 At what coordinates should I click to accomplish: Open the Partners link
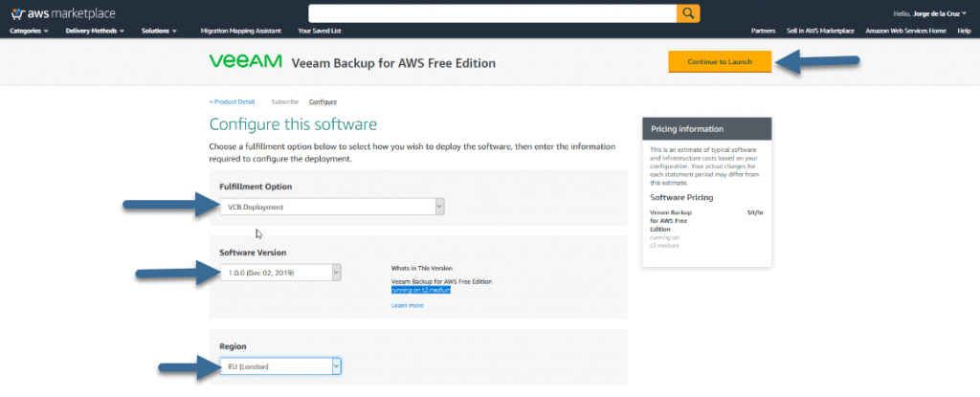point(763,31)
